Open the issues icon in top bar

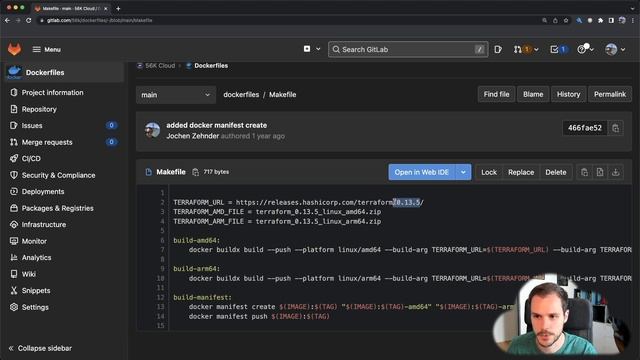coord(498,49)
